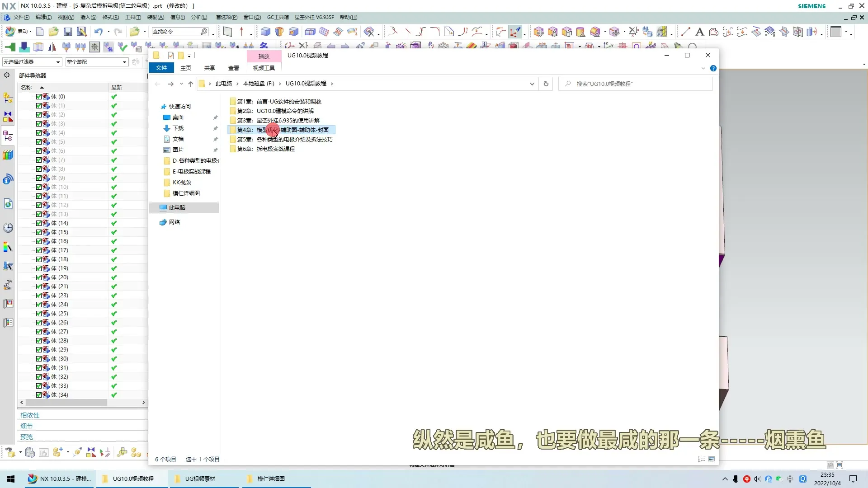The height and width of the screenshot is (488, 868).
Task: Open the 查看 tab in Explorer ribbon
Action: coord(233,68)
